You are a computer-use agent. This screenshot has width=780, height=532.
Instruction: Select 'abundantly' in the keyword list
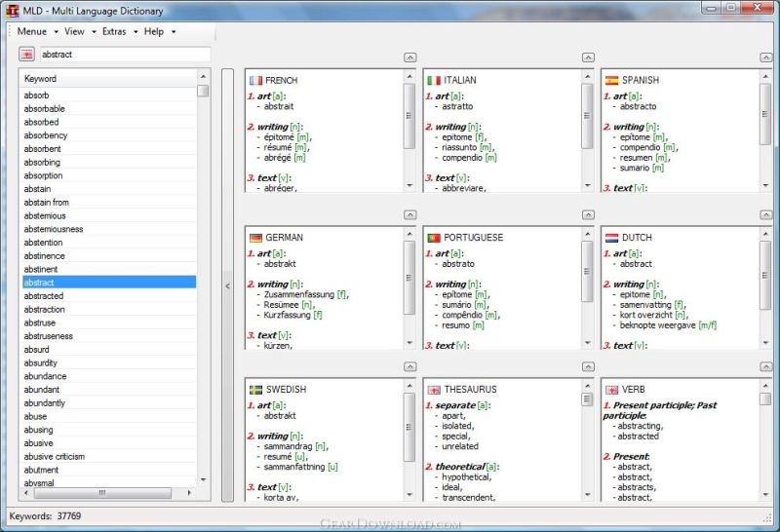tap(109, 403)
